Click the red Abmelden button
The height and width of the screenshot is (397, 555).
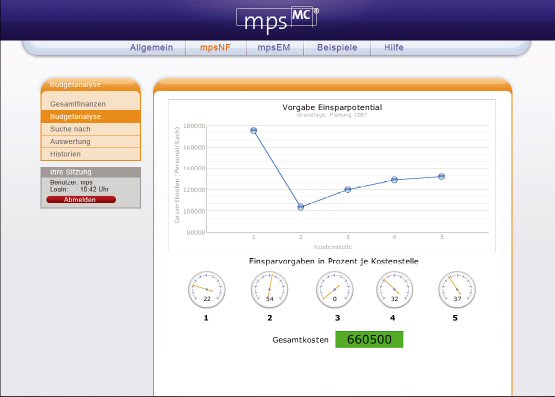pos(81,200)
